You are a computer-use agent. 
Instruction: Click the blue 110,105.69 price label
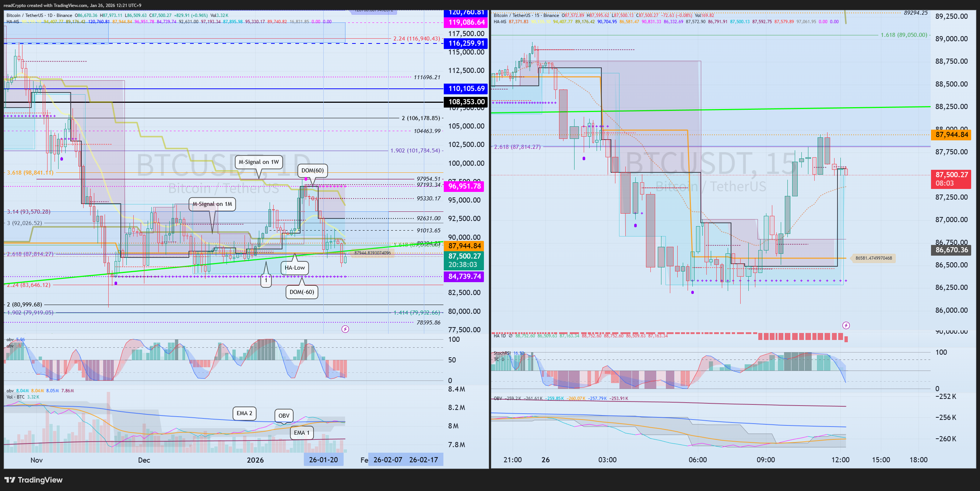[x=466, y=89]
